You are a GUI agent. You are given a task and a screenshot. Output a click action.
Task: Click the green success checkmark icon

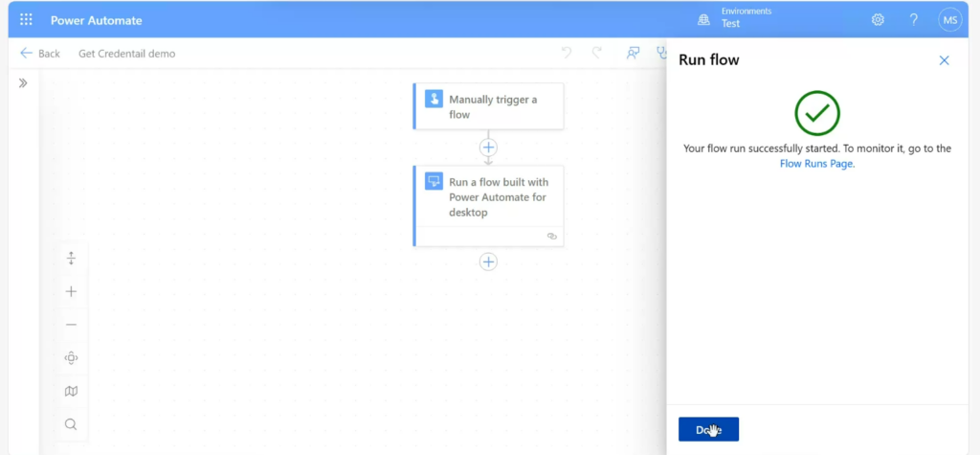pyautogui.click(x=817, y=113)
